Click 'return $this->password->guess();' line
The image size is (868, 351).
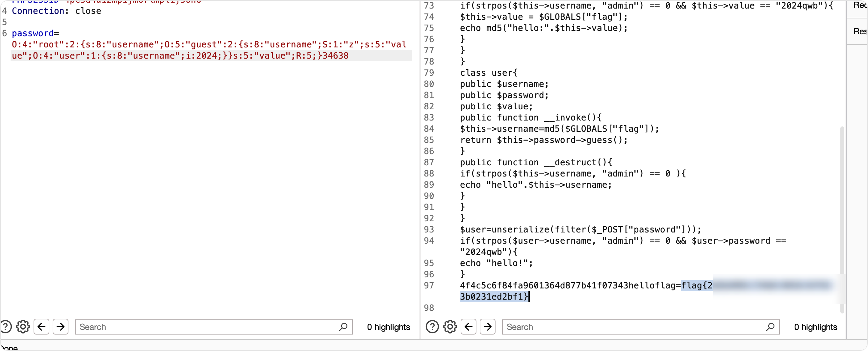point(544,140)
